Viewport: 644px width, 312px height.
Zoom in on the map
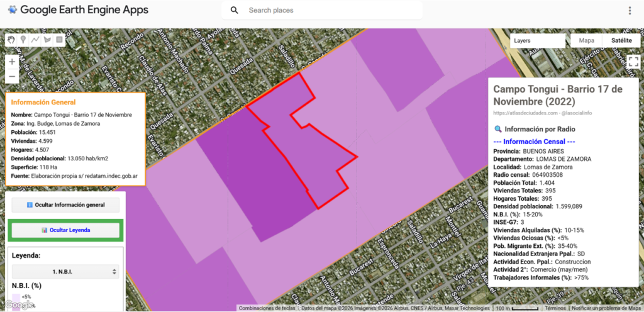pyautogui.click(x=12, y=62)
